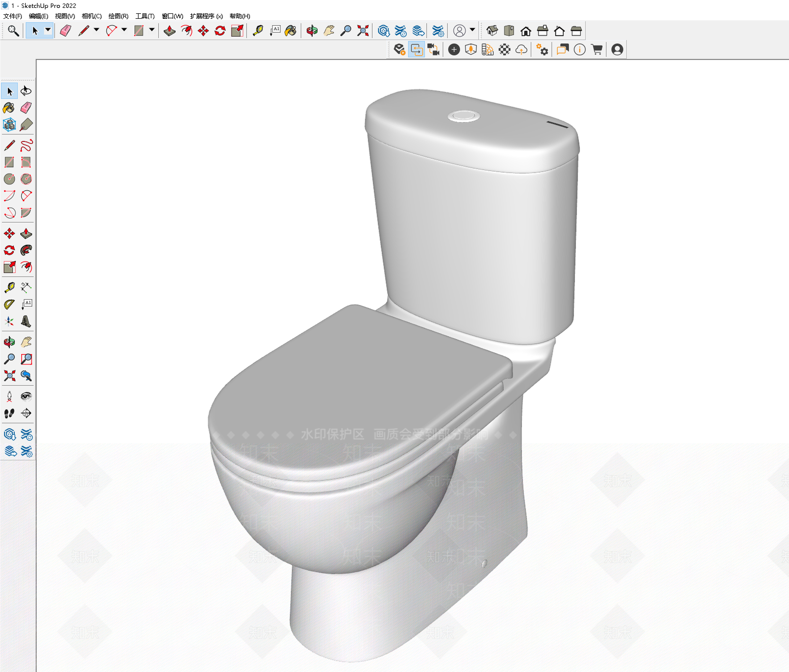Image resolution: width=789 pixels, height=672 pixels.
Task: Open the 窗口(W) menu
Action: click(173, 16)
